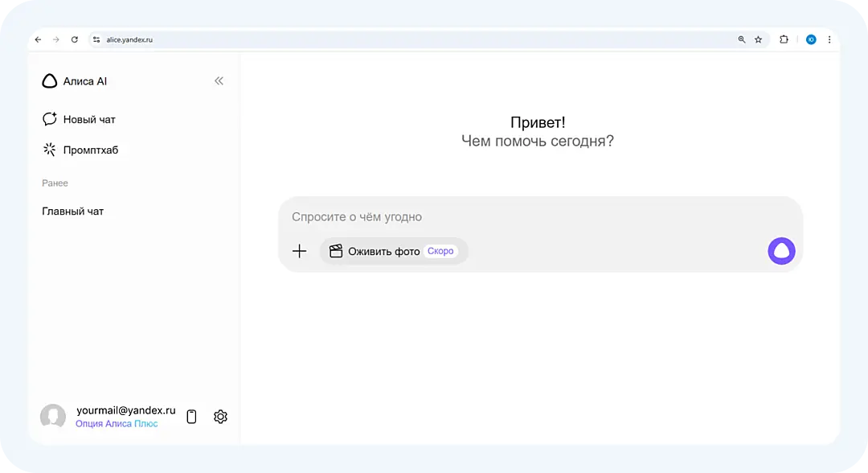Bookmark this page with the star icon

759,40
